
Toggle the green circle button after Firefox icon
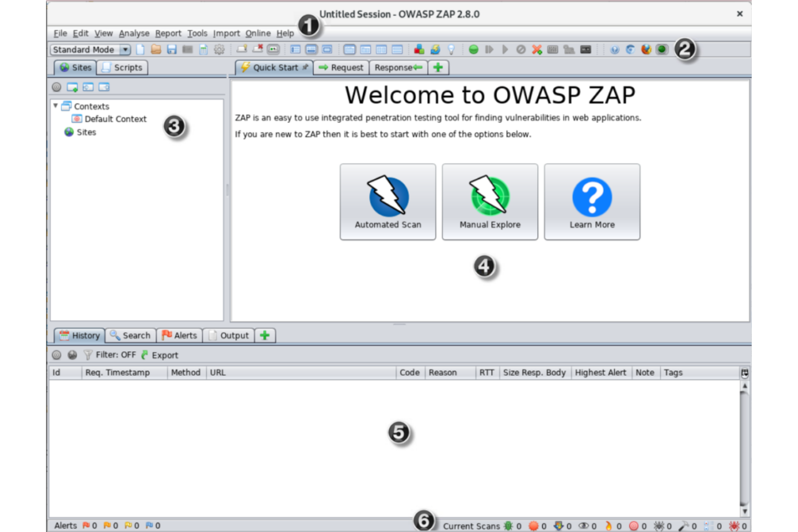(662, 50)
